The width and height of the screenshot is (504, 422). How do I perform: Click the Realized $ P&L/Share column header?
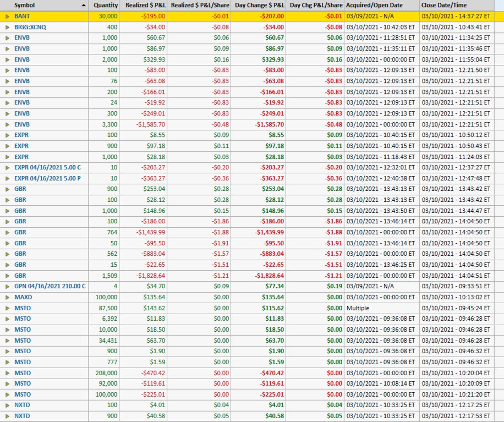200,5
